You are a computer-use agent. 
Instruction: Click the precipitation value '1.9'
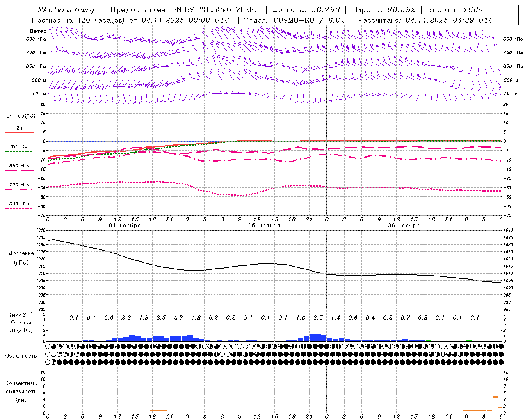click(x=144, y=317)
